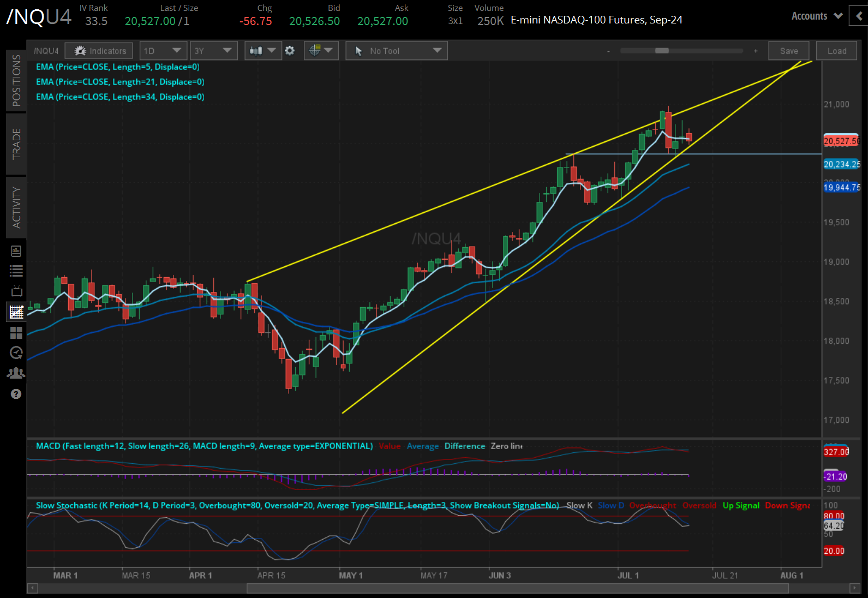Open the Accounts dropdown
868x598 pixels.
click(x=817, y=16)
